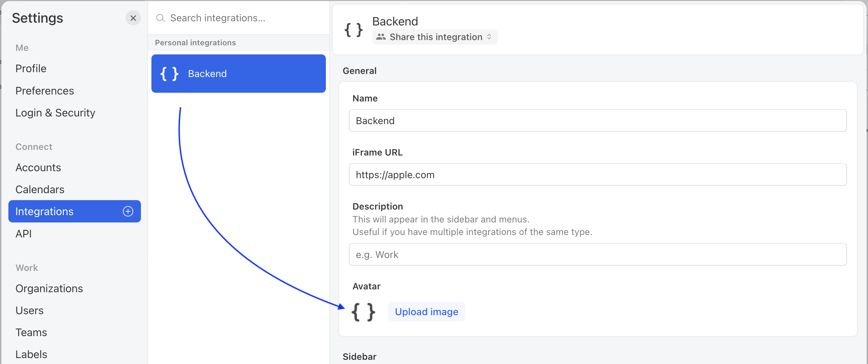
Task: Select Teams in the sidebar
Action: [x=31, y=332]
